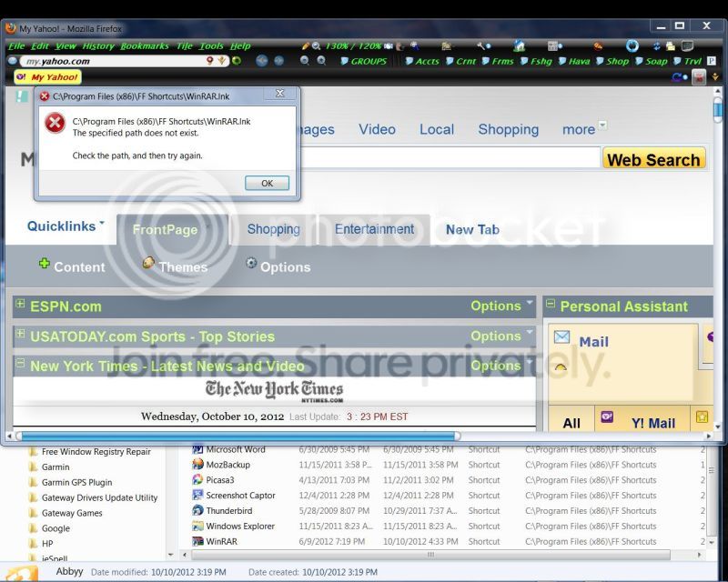
Task: Open the GROUPS bookmark folder
Action: point(364,61)
